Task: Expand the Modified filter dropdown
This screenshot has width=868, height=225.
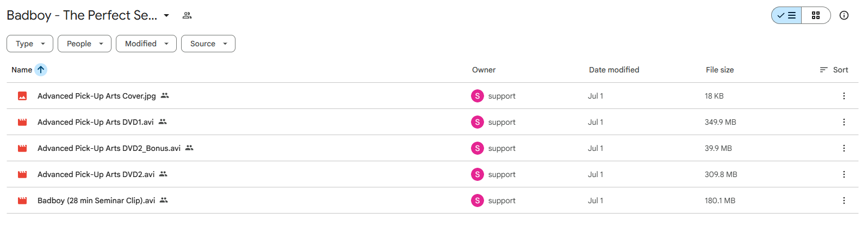Action: 146,44
